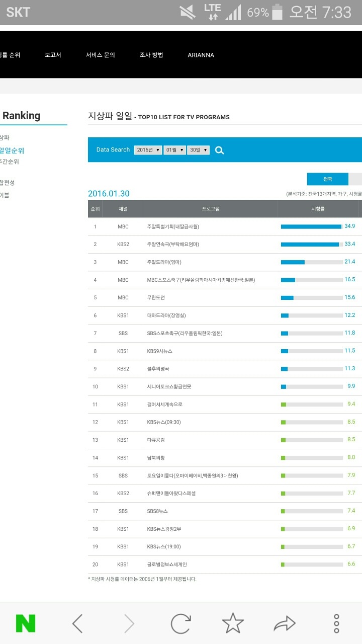362x644 pixels.
Task: Click the 16.5 rating value
Action: [x=350, y=279]
